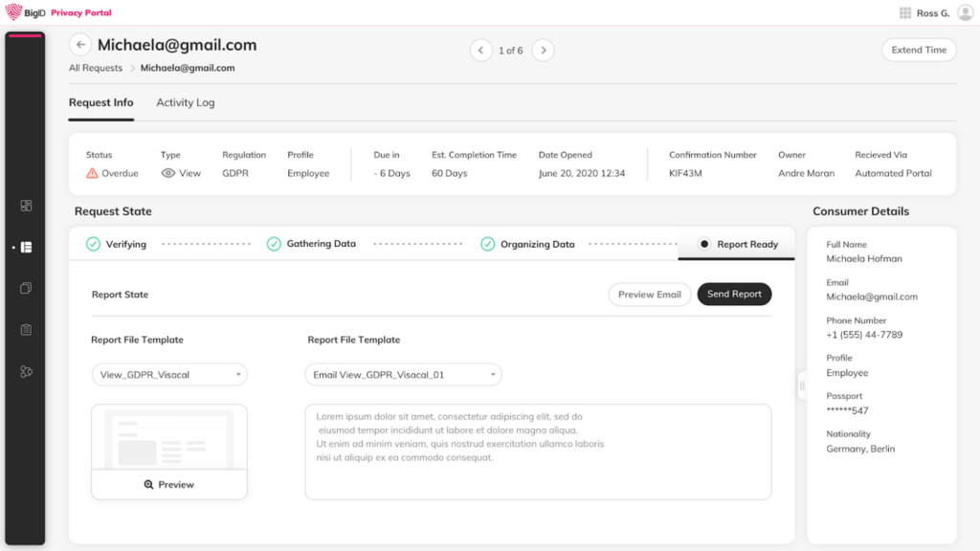Open the workflow nodes icon in sidebar
Viewport: 980px width, 551px height.
click(x=26, y=371)
